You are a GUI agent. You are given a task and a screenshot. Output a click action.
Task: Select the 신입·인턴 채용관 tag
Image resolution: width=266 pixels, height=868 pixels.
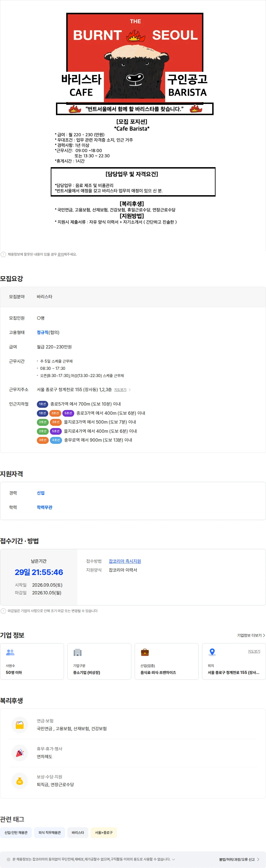coord(16,832)
